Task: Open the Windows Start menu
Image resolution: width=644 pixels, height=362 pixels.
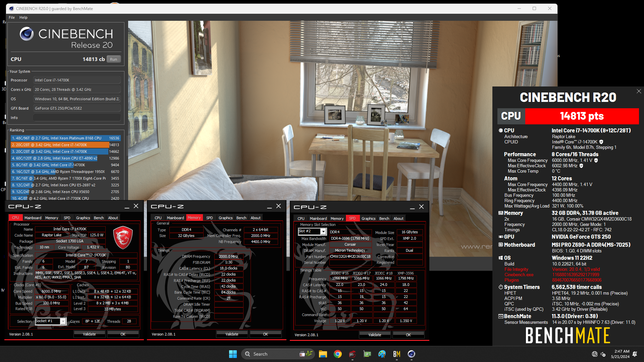Action: click(233, 354)
